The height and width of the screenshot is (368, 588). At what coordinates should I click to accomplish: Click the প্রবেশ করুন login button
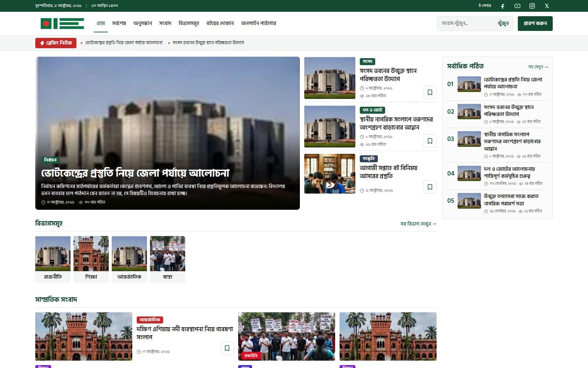[535, 24]
